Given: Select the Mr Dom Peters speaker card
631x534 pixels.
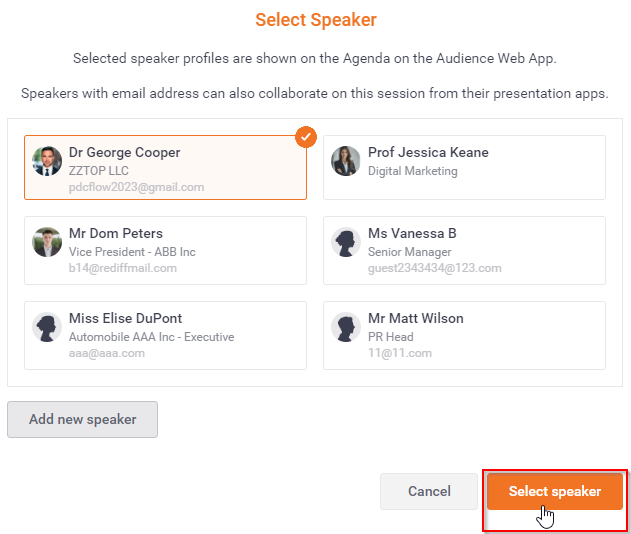Looking at the screenshot, I should (x=165, y=250).
